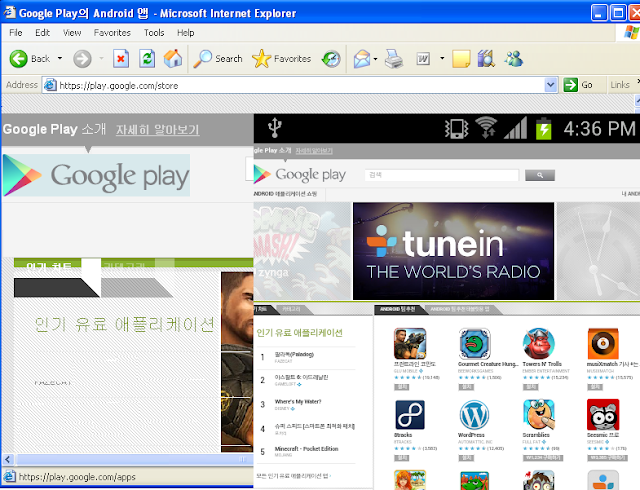The width and height of the screenshot is (640, 490).
Task: Open the File menu
Action: pos(16,33)
